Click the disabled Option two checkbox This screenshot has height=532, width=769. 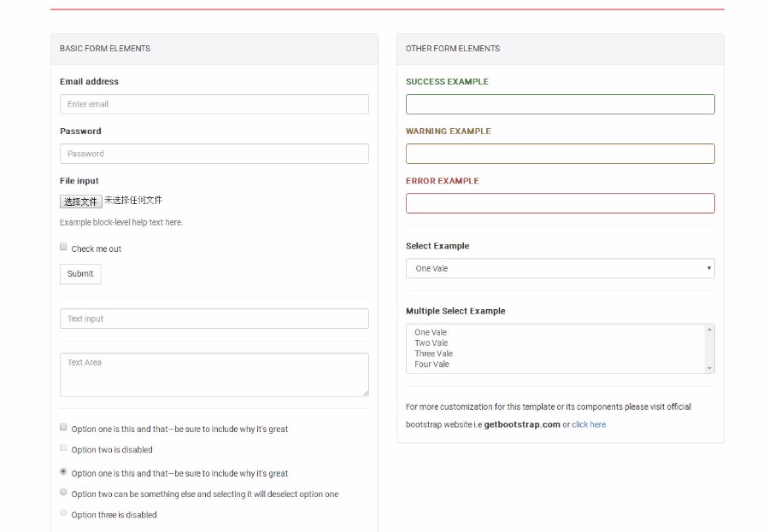click(63, 447)
